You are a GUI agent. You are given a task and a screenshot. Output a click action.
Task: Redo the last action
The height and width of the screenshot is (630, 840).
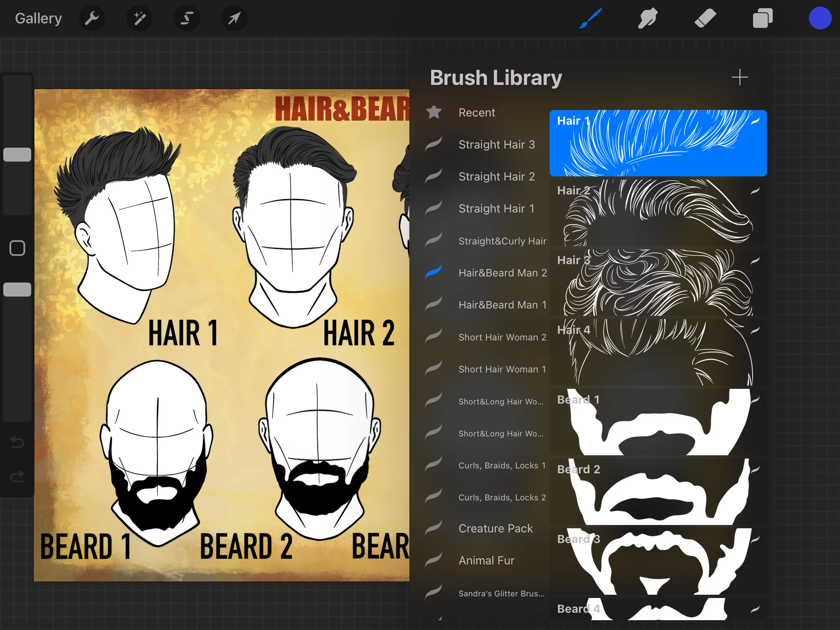coord(17,476)
